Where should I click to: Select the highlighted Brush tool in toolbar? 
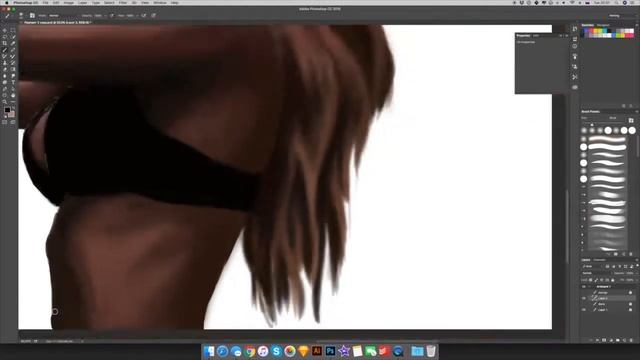(4, 50)
